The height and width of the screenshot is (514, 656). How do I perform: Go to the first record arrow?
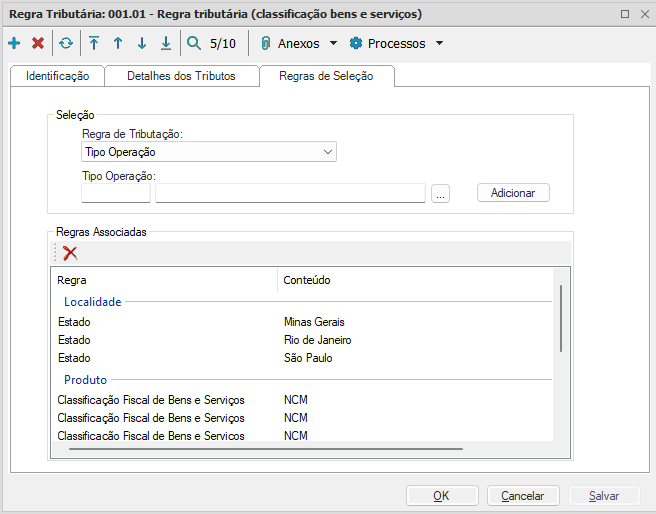94,43
